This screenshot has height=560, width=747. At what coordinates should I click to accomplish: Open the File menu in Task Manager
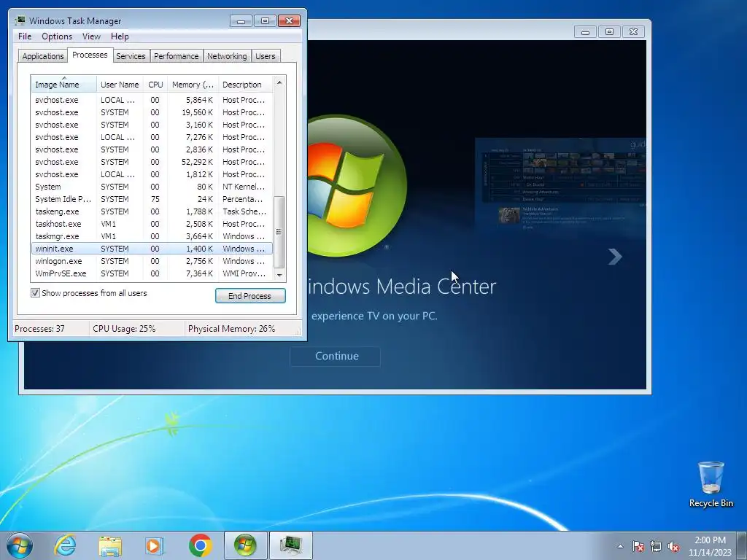[x=25, y=36]
